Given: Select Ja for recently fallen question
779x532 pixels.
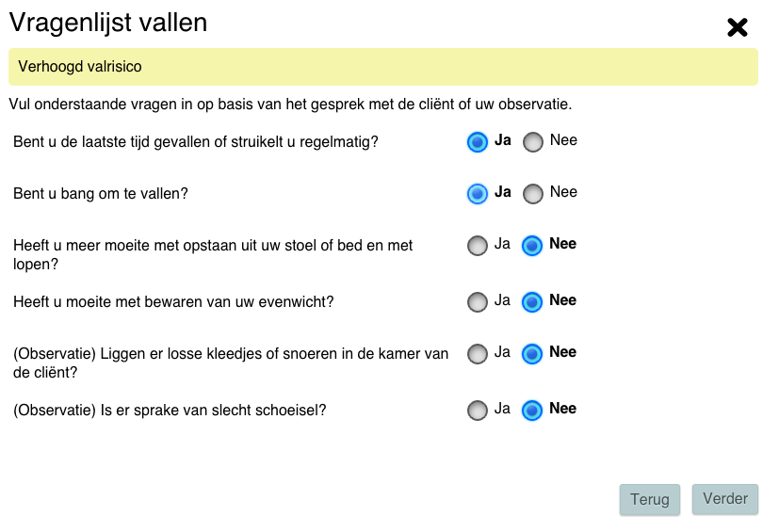Looking at the screenshot, I should click(478, 142).
